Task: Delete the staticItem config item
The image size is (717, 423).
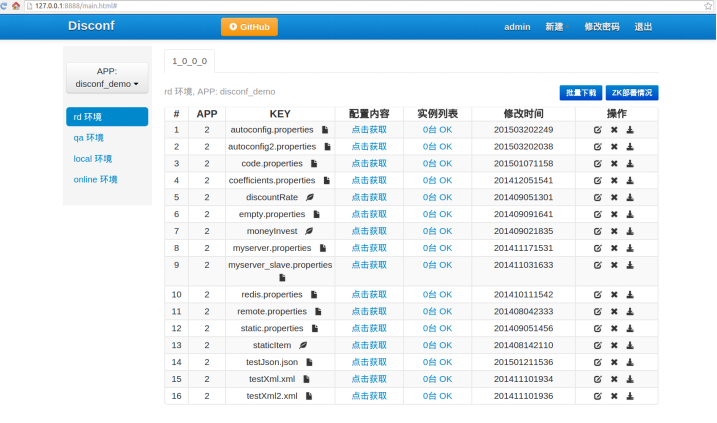Action: coord(614,345)
